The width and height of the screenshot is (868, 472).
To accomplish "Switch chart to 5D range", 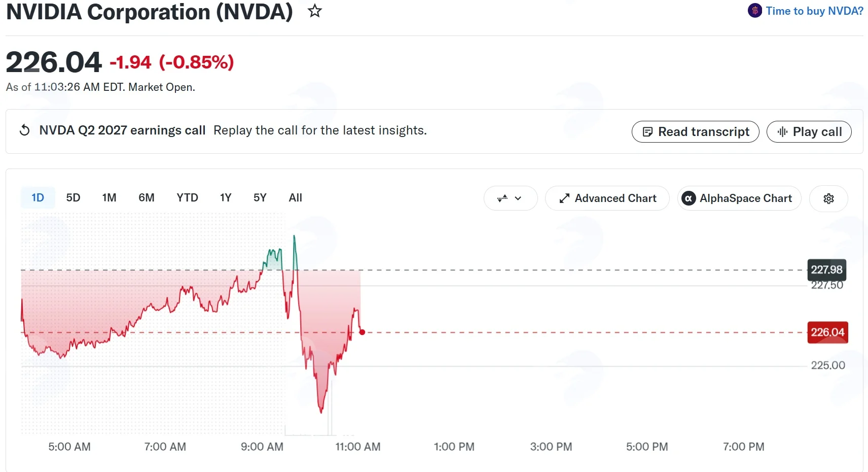I will click(73, 197).
